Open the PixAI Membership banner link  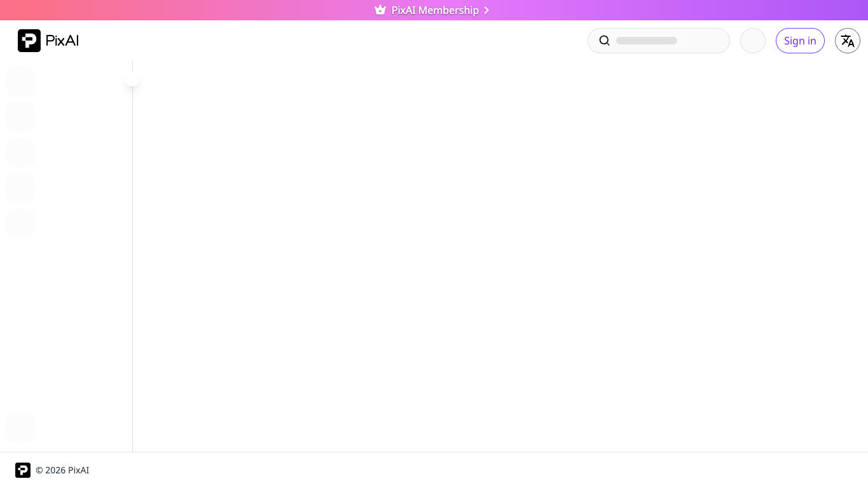(434, 10)
